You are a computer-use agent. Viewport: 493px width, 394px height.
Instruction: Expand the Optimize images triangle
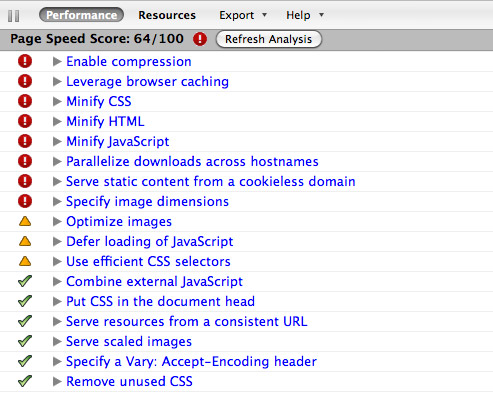pos(57,221)
